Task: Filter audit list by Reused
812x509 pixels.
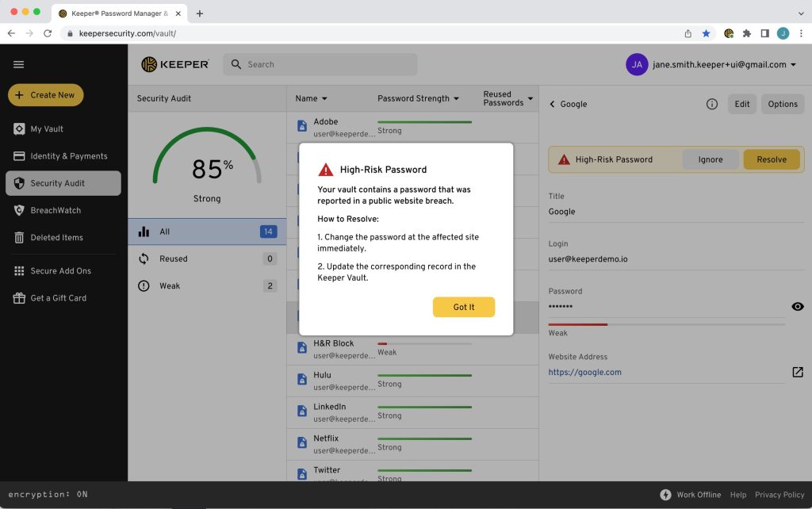Action: click(x=207, y=259)
